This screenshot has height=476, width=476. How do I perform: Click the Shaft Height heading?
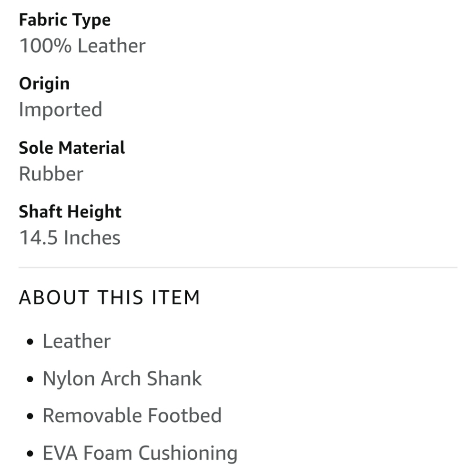point(70,212)
